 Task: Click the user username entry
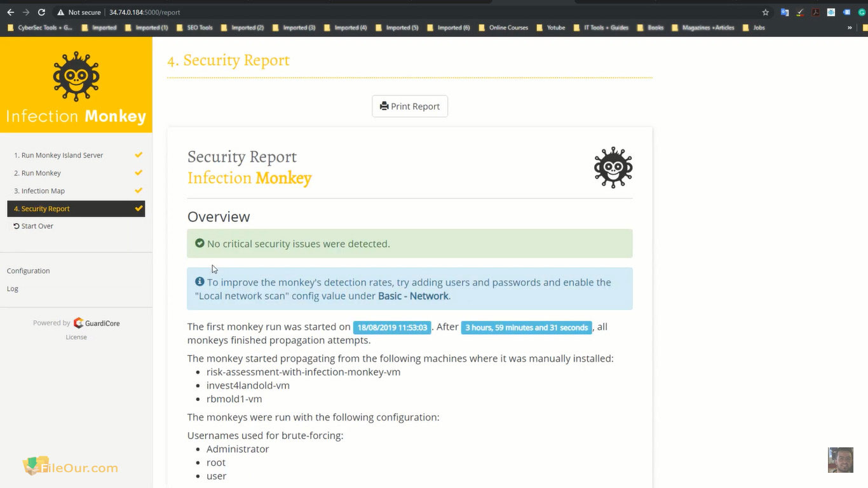tap(216, 476)
